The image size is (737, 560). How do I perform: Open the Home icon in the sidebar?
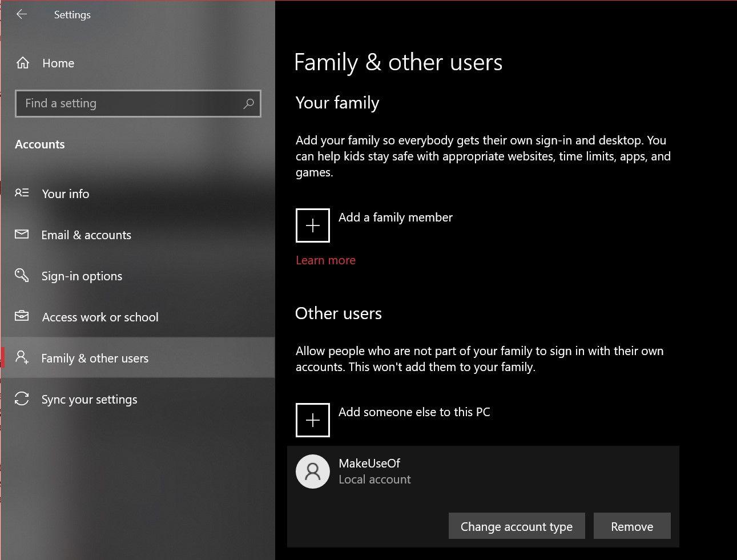click(23, 63)
